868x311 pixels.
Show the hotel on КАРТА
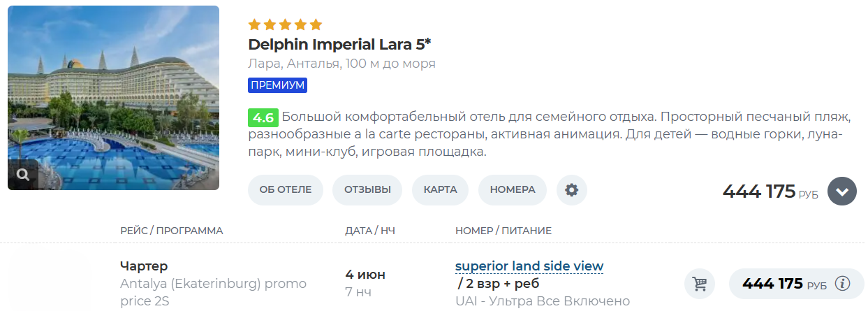coord(440,189)
